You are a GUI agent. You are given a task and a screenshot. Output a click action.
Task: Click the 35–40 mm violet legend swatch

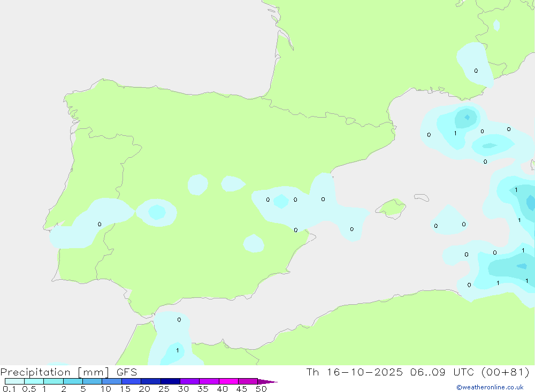point(209,381)
